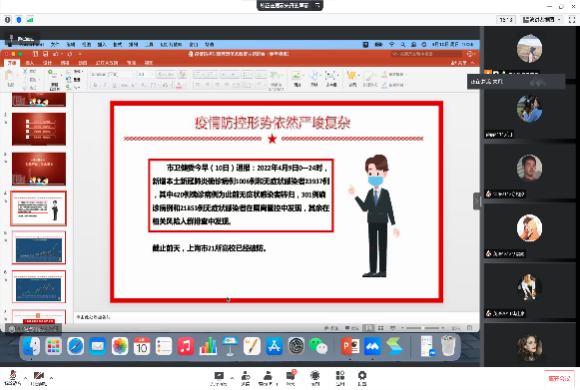The height and width of the screenshot is (390, 580).
Task: Open the invite participants icon
Action: pyautogui.click(x=246, y=378)
